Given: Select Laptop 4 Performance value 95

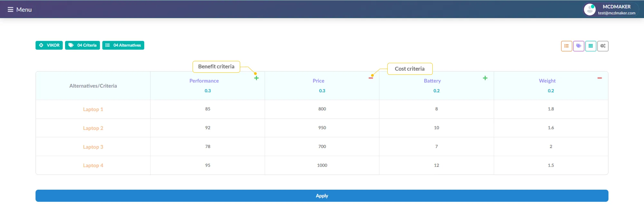Looking at the screenshot, I should click(x=208, y=165).
